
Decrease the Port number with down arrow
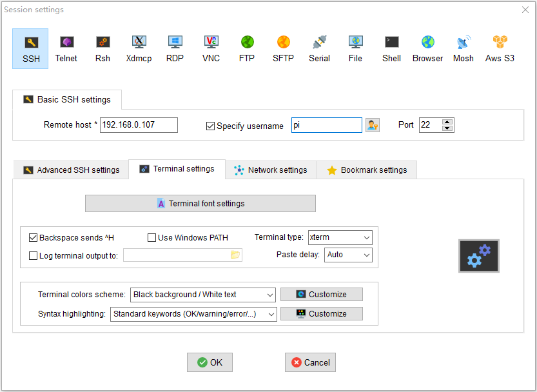447,128
